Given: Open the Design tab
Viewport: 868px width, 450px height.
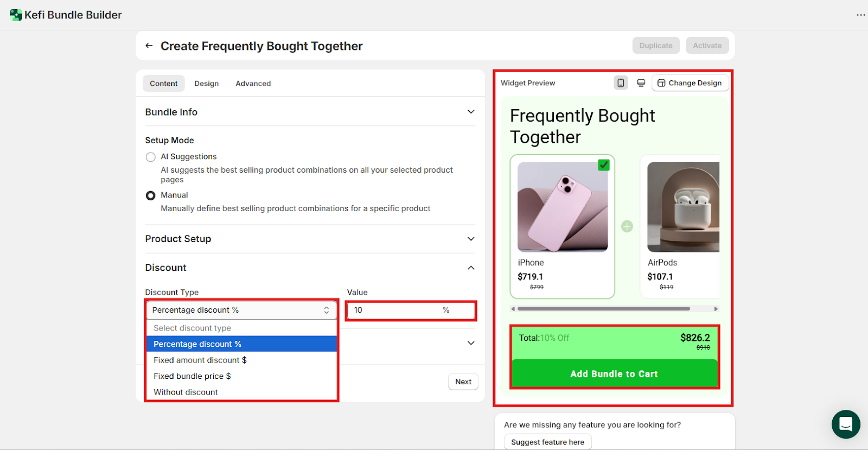Looking at the screenshot, I should tap(206, 84).
